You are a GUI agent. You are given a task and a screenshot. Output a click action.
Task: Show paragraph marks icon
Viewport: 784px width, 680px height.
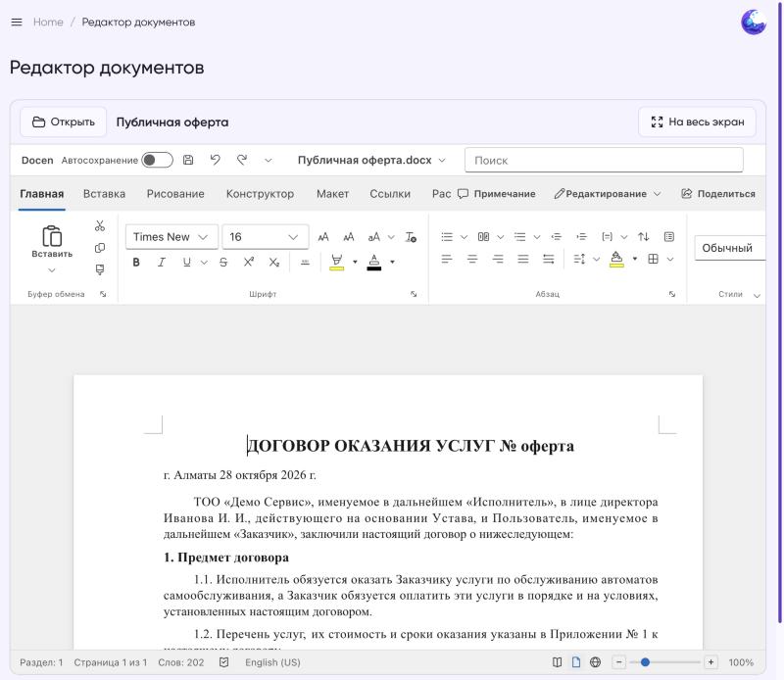669,237
